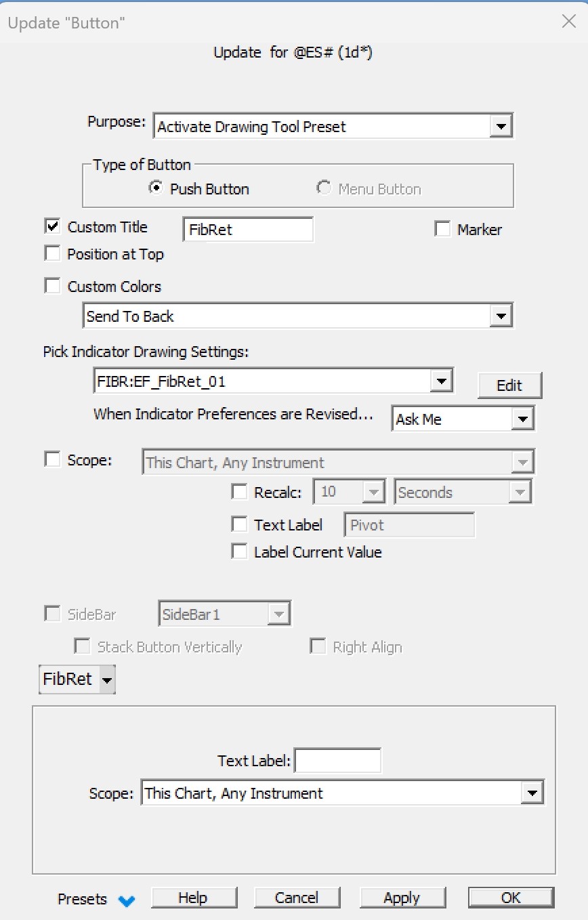Expand the FIBR:EF_FibRet_01 drawing settings dropdown
The image size is (588, 920).
click(441, 381)
